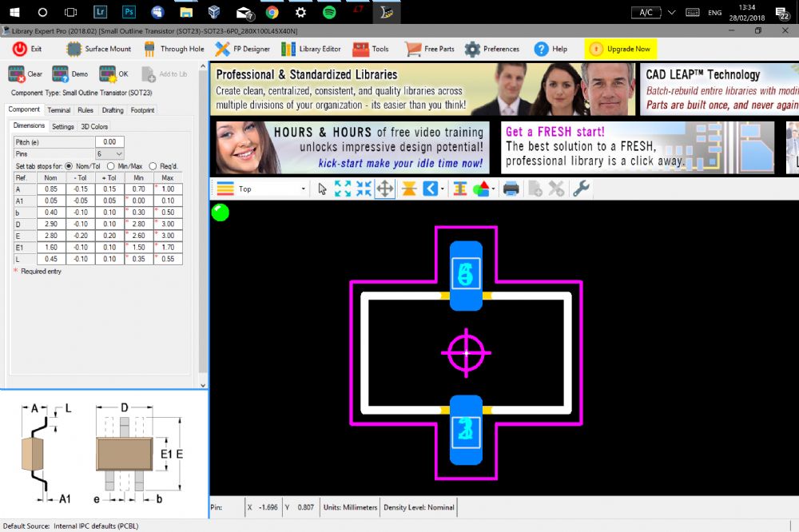Switch to the Drafting tab

pyautogui.click(x=113, y=110)
